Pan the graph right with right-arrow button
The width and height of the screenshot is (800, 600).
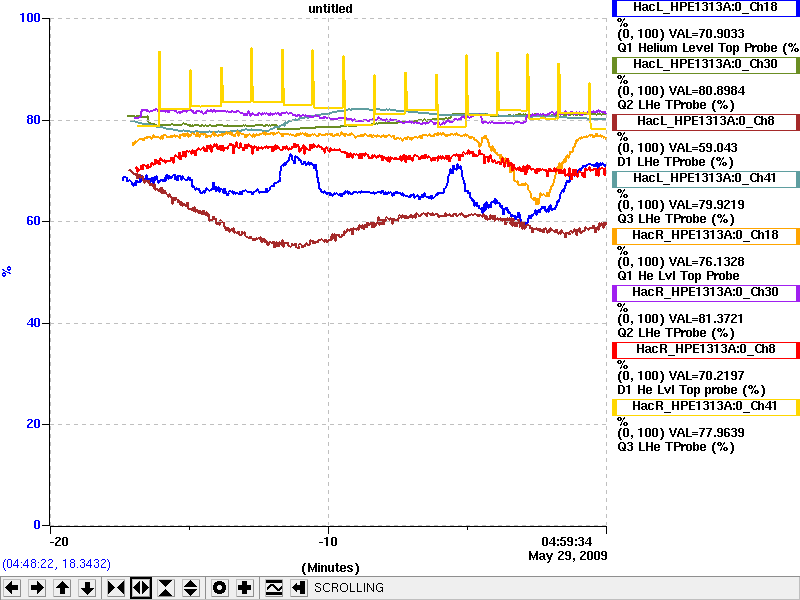coord(37,588)
